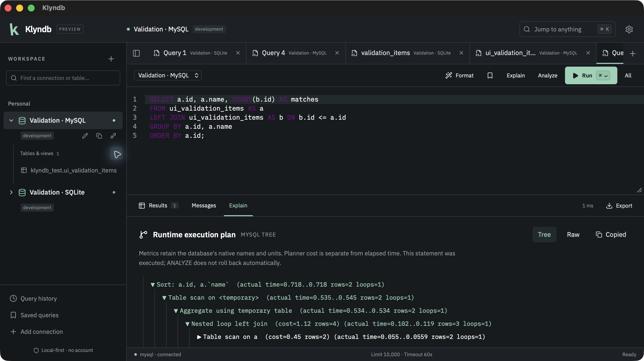This screenshot has height=361, width=644.
Task: Click the Analyze button
Action: click(x=547, y=75)
